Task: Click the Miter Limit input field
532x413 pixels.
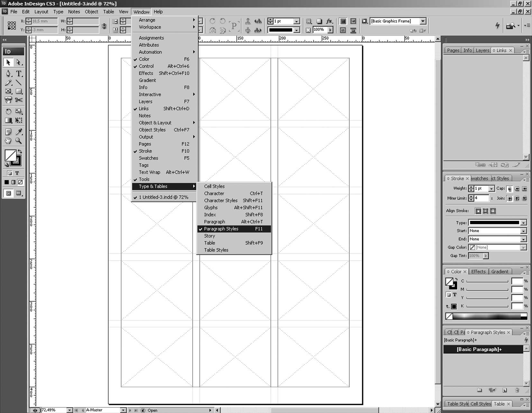Action: [482, 198]
